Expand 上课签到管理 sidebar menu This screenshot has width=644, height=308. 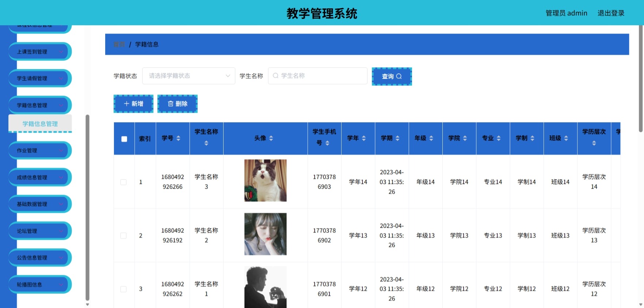40,52
